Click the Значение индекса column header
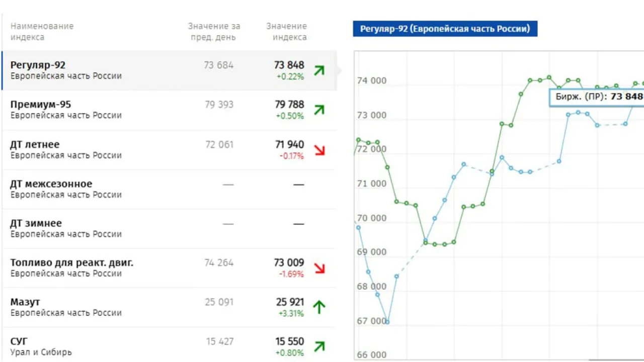This screenshot has height=362, width=644. pyautogui.click(x=286, y=32)
